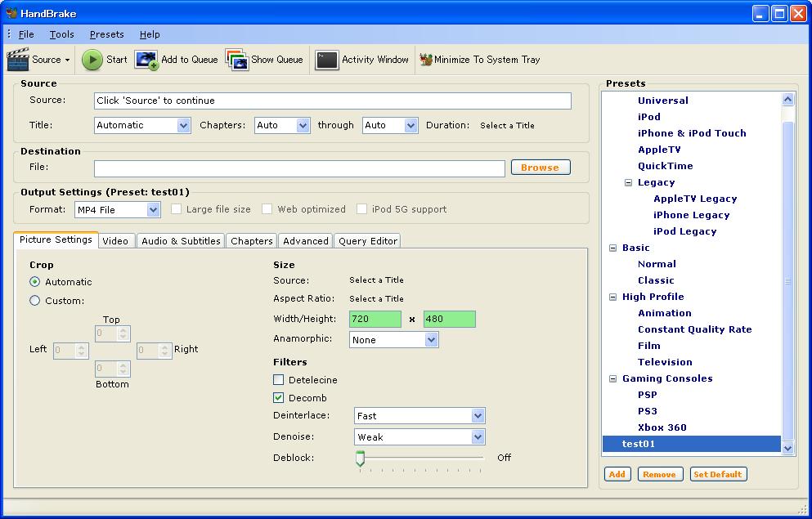Open the File menu
This screenshot has width=812, height=519.
click(26, 34)
